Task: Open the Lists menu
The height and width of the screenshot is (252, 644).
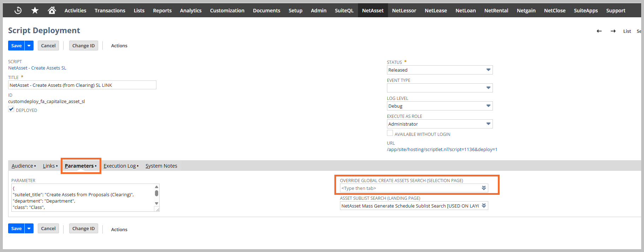Action: click(x=139, y=11)
